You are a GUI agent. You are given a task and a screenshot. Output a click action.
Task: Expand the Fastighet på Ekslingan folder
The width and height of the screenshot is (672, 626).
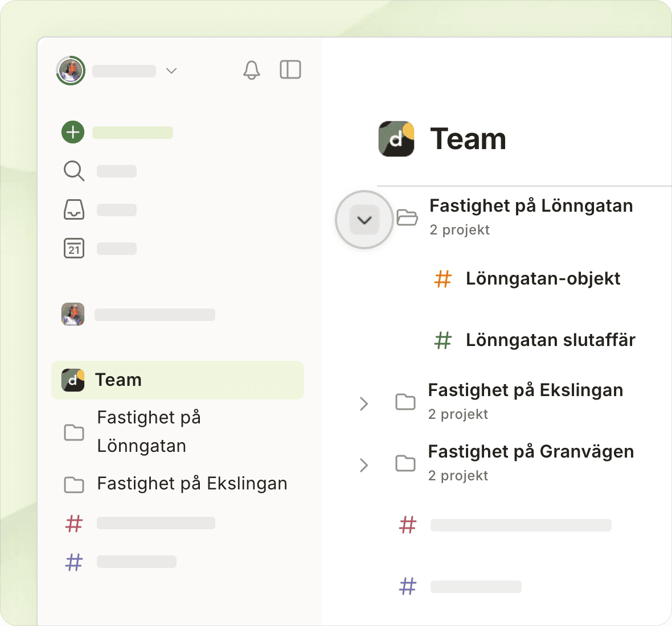coord(364,403)
